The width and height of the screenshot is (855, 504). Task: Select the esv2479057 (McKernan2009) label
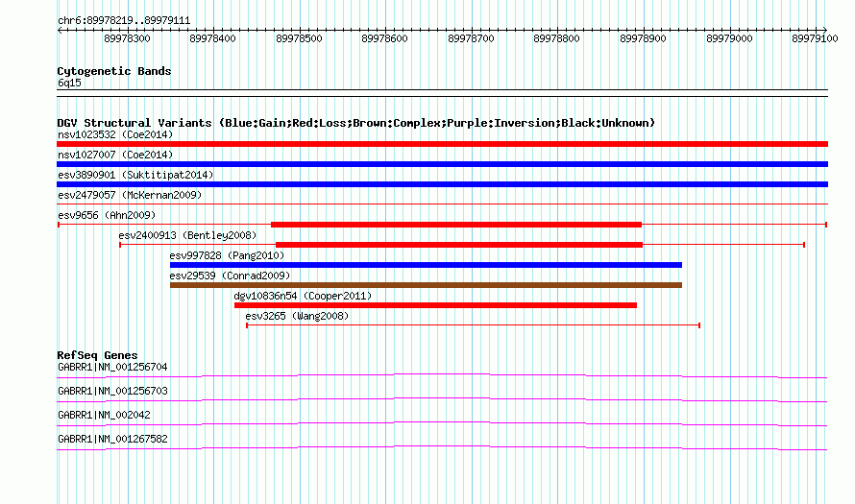130,195
